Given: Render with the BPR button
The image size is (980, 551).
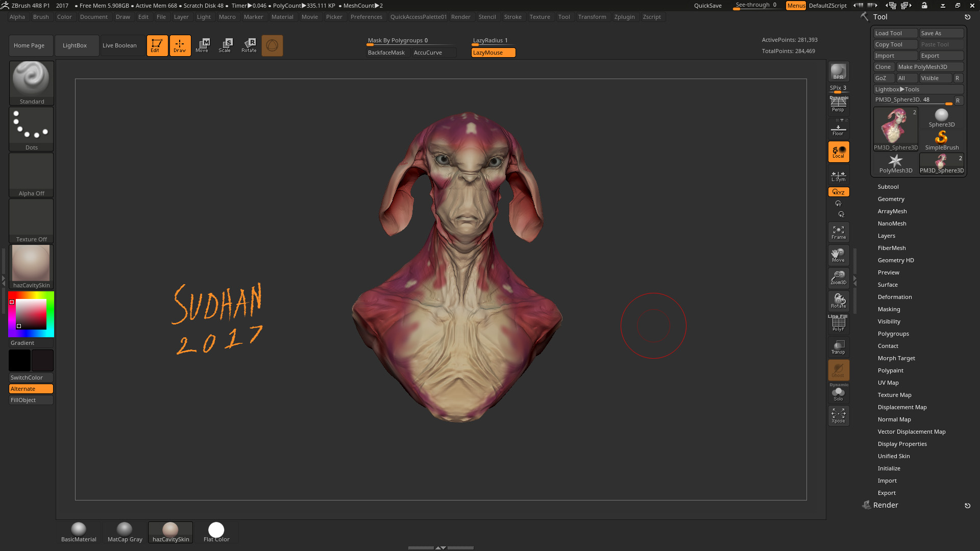Looking at the screenshot, I should 839,72.
